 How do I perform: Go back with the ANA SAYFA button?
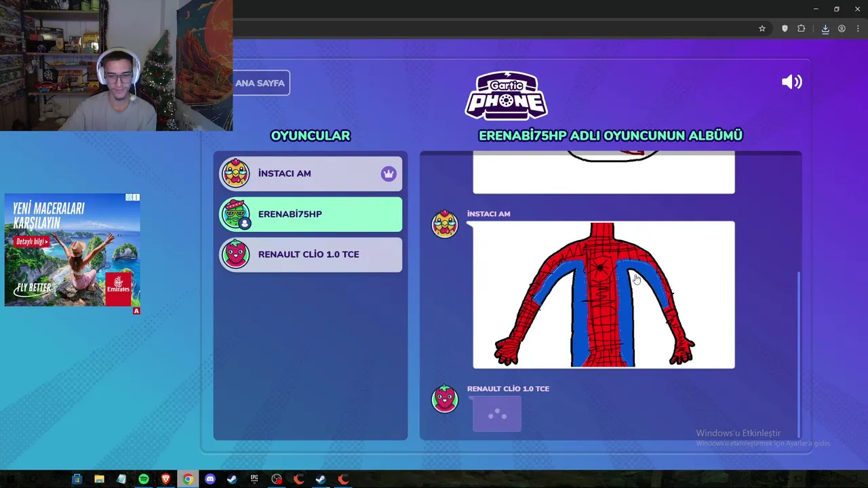[x=261, y=83]
